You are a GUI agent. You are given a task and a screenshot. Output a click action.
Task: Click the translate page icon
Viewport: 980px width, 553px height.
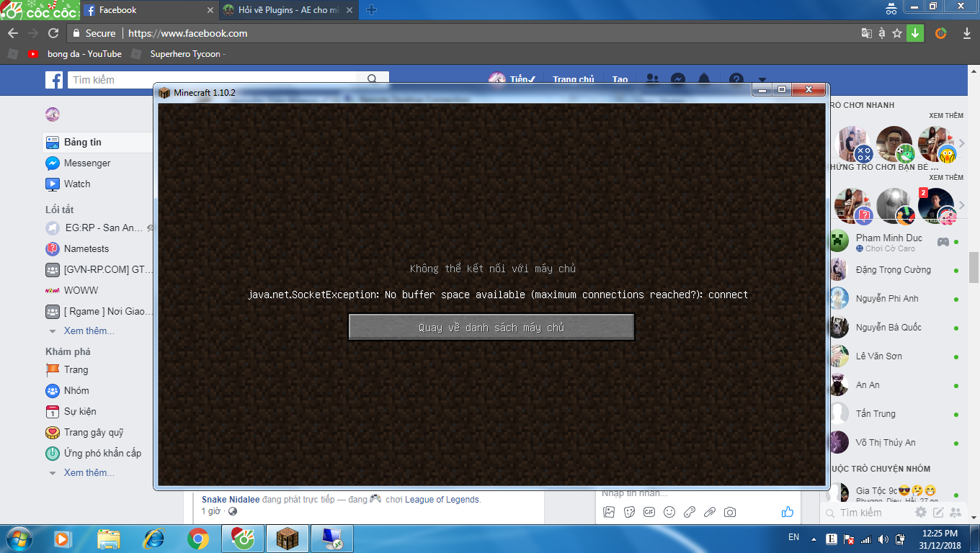point(866,33)
